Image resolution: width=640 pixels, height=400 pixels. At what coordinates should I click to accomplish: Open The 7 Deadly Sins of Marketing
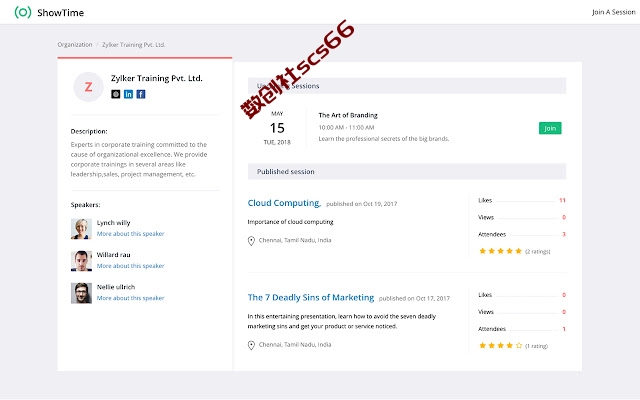pos(311,298)
